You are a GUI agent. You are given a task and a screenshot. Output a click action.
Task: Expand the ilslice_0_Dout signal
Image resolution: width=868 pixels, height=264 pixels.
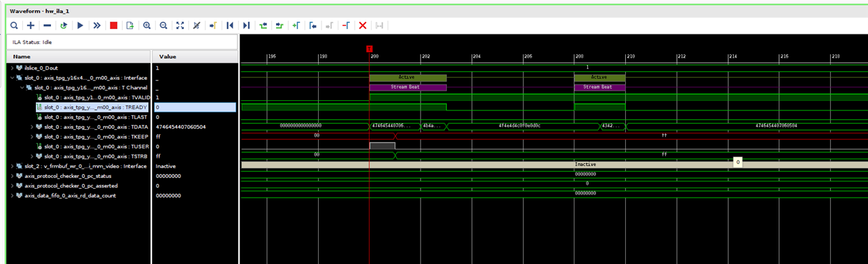(x=12, y=68)
